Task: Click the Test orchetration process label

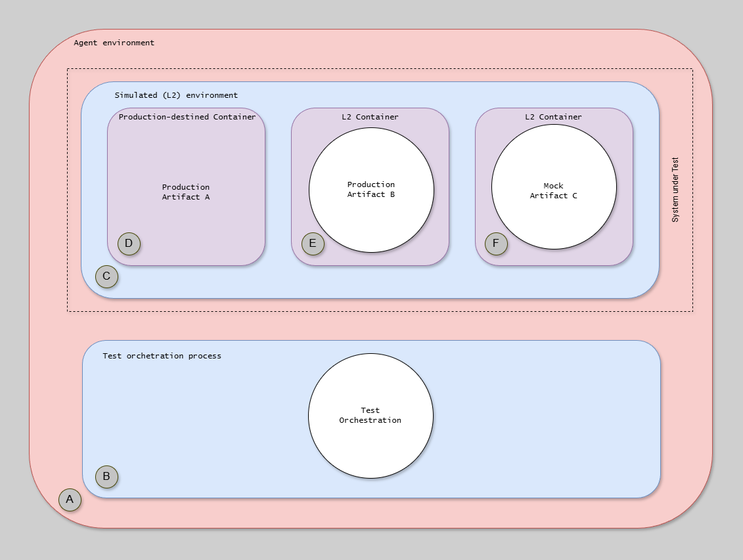Action: [162, 356]
